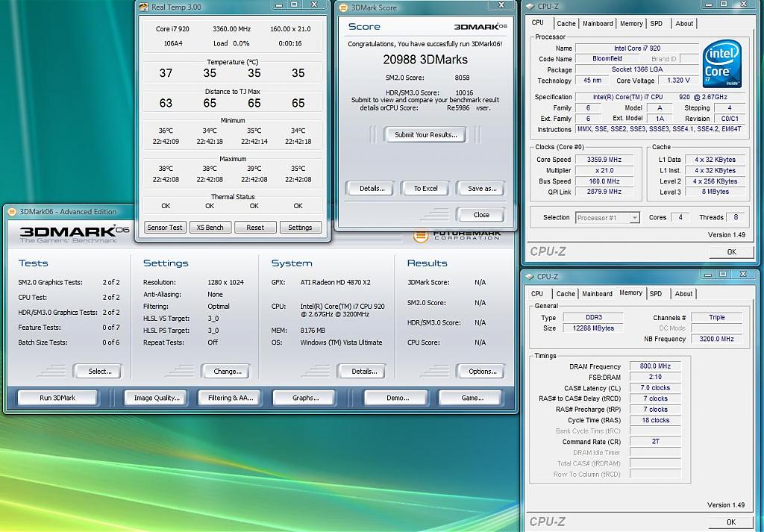The height and width of the screenshot is (532, 764).
Task: Show the About tab in the CPU-Z processor window
Action: (684, 23)
